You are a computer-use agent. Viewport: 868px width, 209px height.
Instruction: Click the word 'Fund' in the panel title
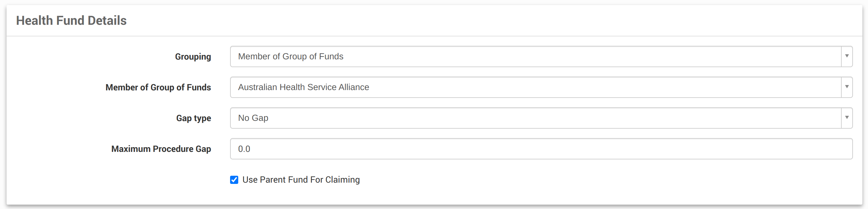70,21
